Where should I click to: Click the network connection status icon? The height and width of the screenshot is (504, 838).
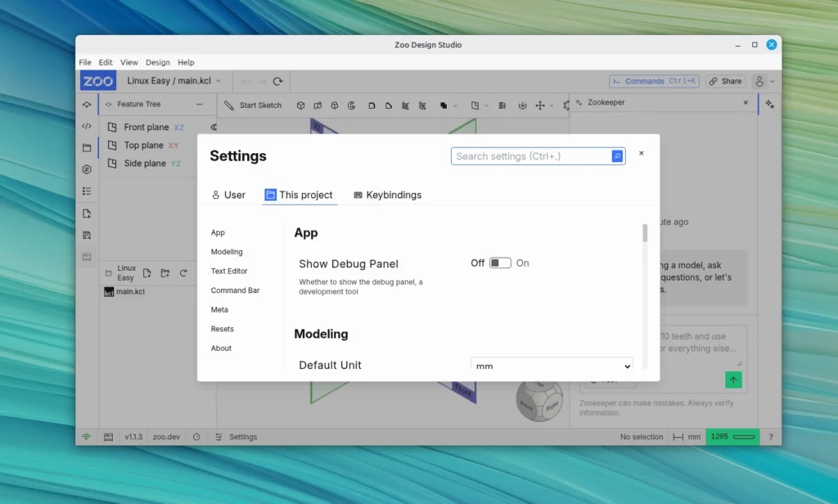86,437
